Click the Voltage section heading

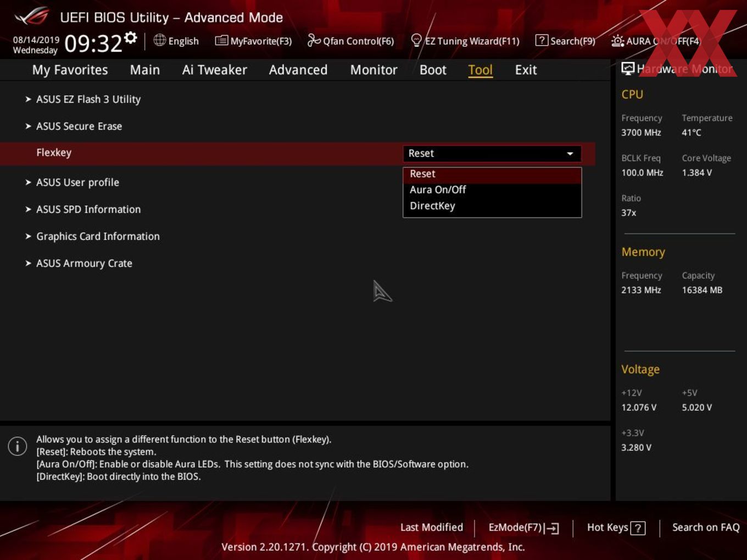tap(640, 369)
